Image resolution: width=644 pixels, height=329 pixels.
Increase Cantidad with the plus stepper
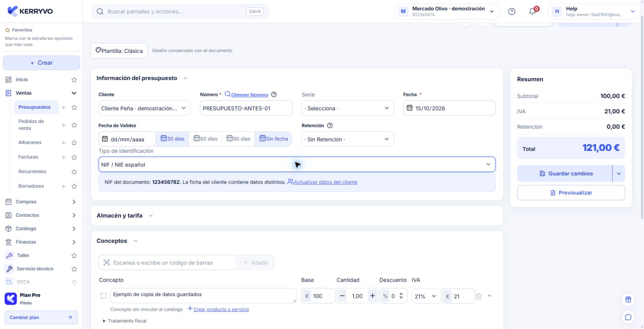click(x=373, y=296)
